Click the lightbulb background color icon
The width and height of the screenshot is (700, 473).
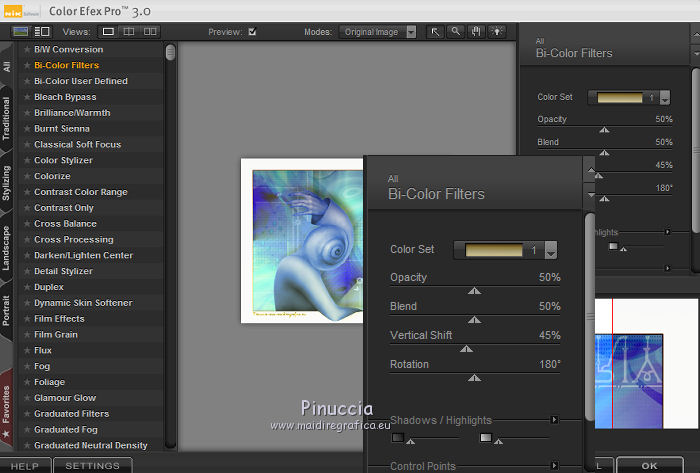point(495,32)
